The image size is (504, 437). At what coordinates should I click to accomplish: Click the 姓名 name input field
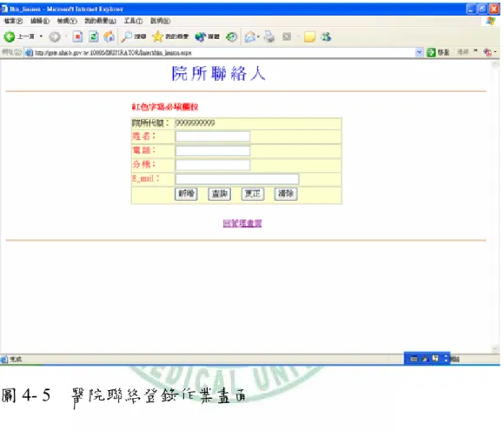[213, 136]
